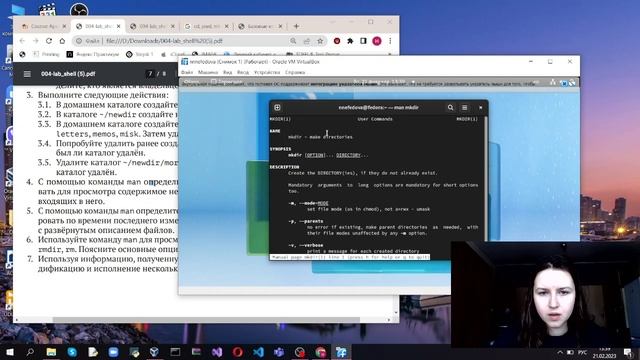Open Skype from the taskbar
The height and width of the screenshot is (360, 640).
[x=72, y=352]
